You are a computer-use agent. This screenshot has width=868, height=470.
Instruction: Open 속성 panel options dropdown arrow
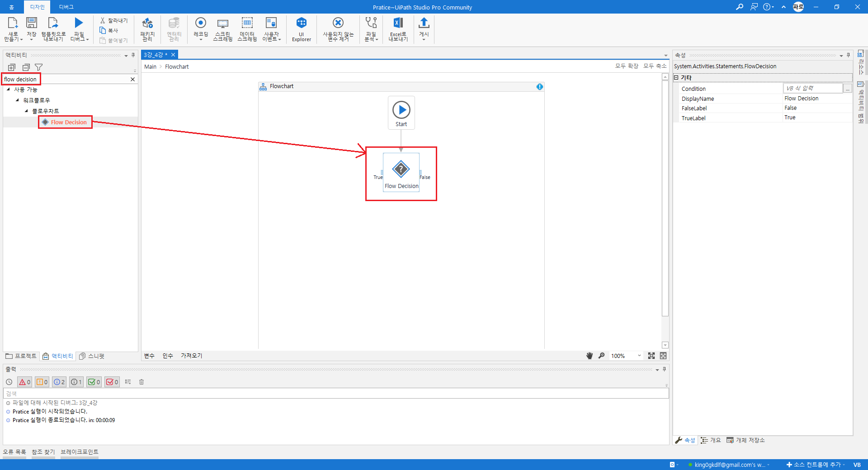[841, 56]
